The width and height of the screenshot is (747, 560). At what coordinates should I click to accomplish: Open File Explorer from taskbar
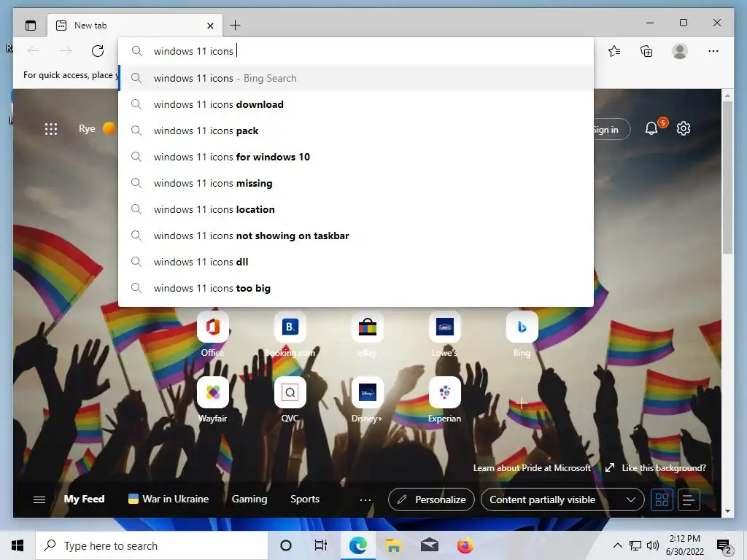pyautogui.click(x=393, y=545)
